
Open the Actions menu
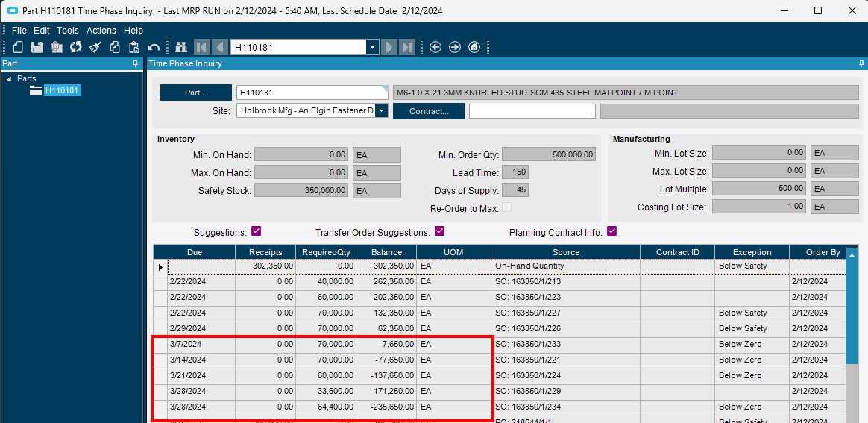[x=101, y=31]
